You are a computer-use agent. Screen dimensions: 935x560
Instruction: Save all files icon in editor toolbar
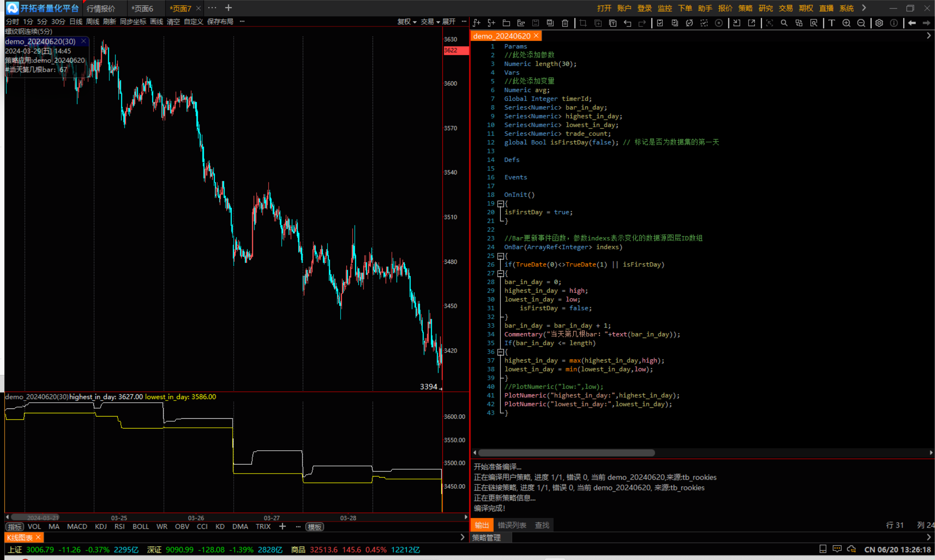550,23
